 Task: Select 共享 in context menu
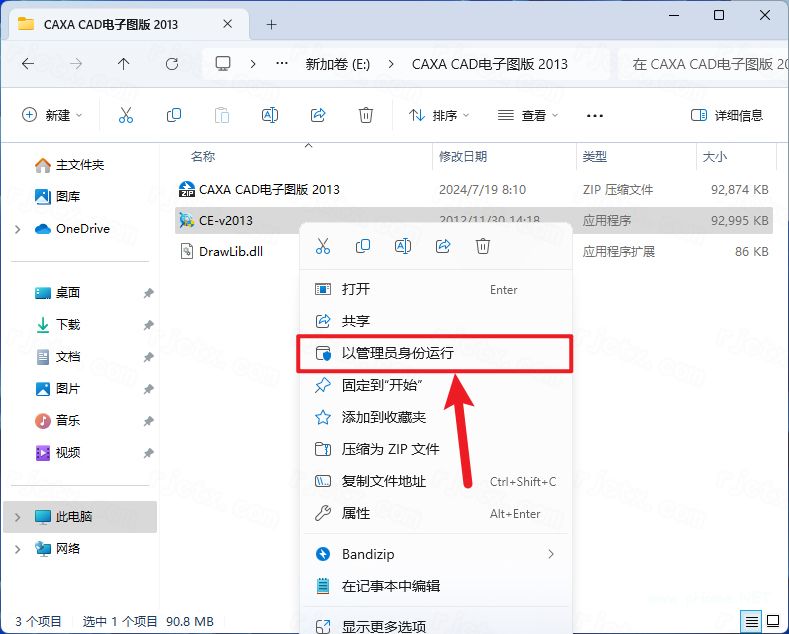pos(436,321)
